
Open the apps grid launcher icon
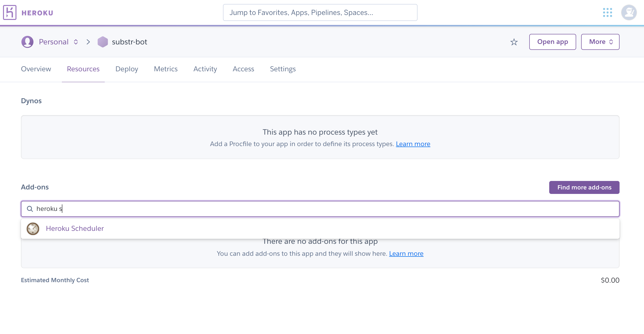pos(607,12)
